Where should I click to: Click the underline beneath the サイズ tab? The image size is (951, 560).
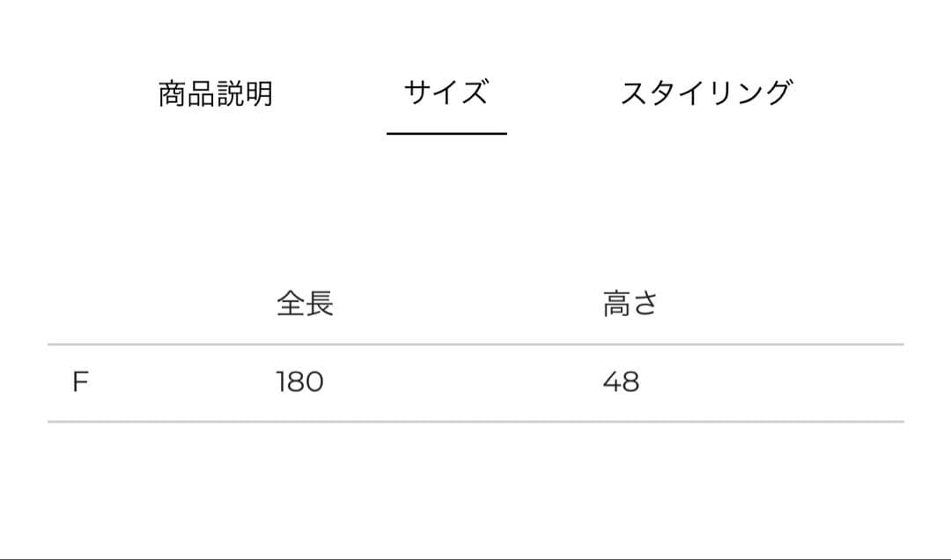[x=446, y=133]
